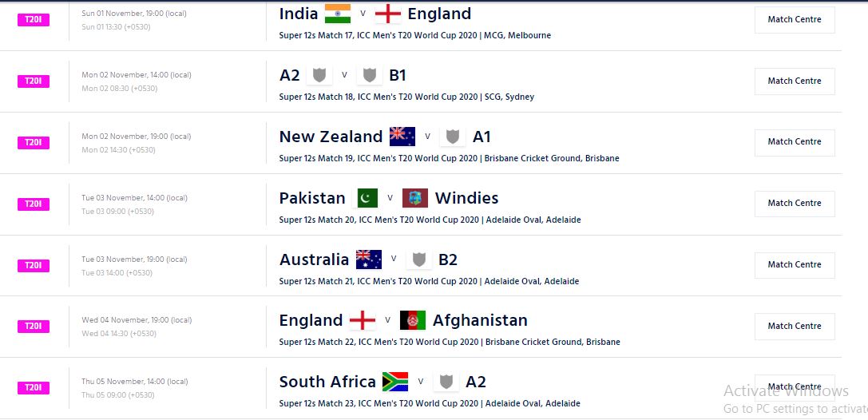
Task: Click the Pakistan flag icon
Action: pos(364,198)
